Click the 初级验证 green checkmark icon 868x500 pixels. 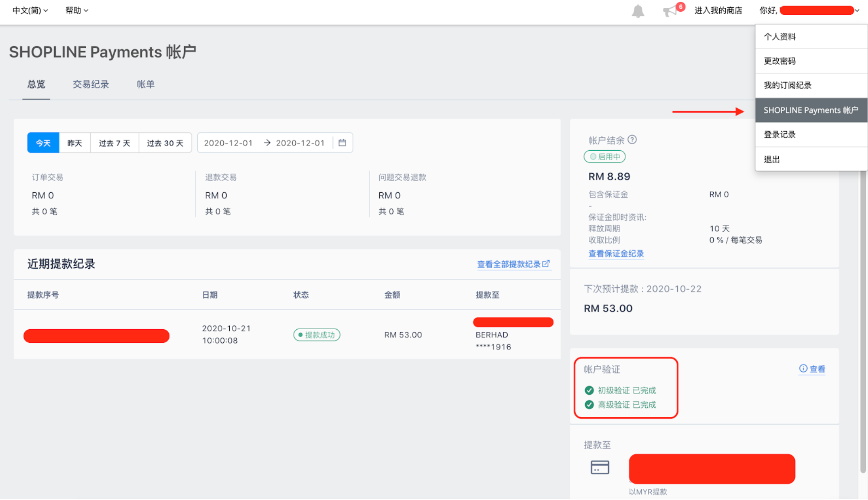click(x=589, y=390)
